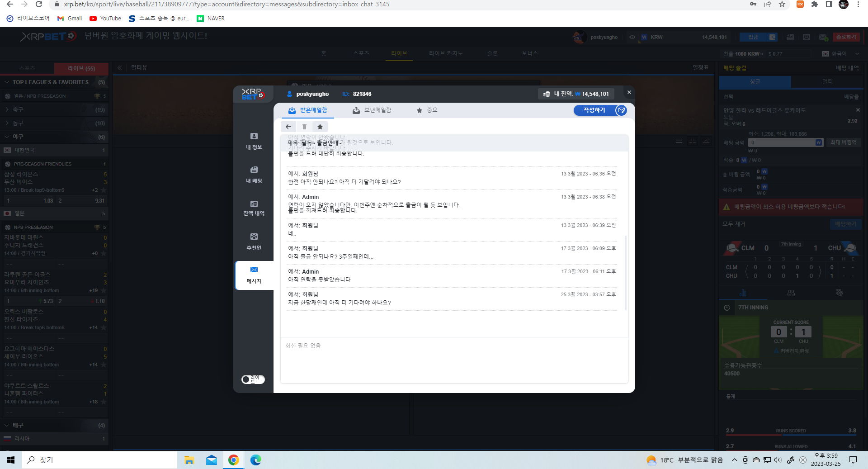This screenshot has width=868, height=469.
Task: Open Microsoft Edge from the taskbar
Action: point(256,460)
